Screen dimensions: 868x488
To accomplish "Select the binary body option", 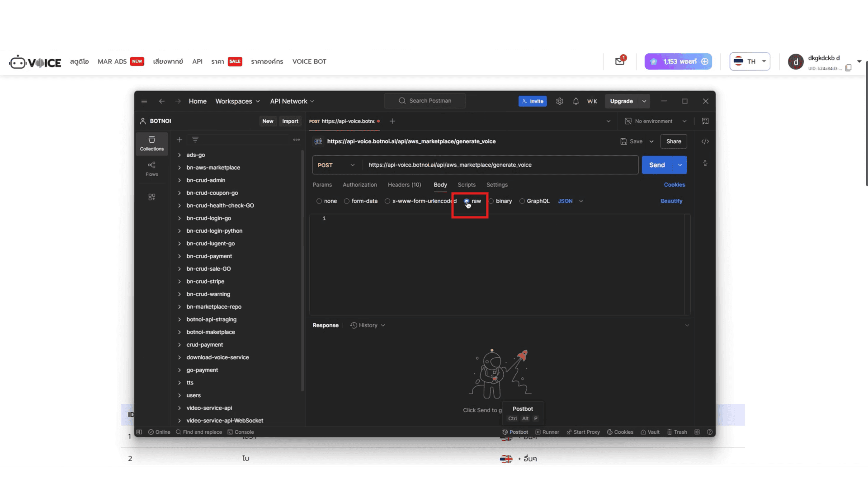I will click(x=491, y=201).
